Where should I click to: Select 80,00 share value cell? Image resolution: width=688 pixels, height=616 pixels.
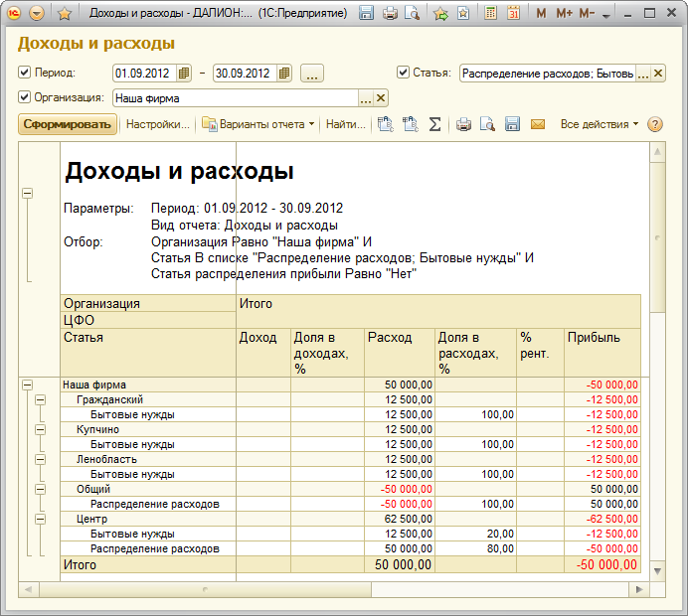(475, 548)
